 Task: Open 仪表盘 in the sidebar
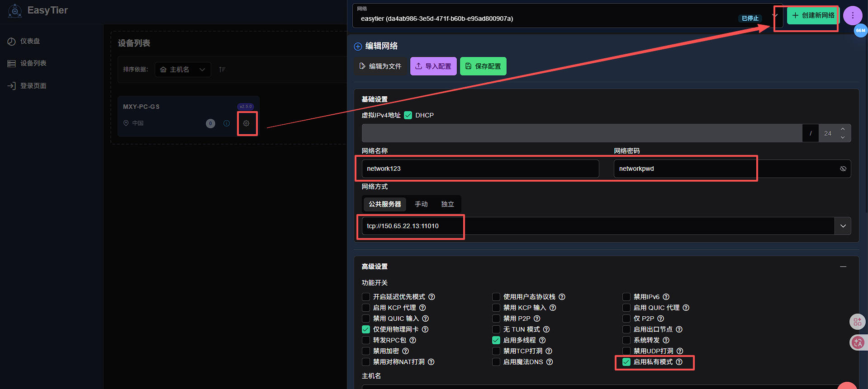tap(30, 41)
